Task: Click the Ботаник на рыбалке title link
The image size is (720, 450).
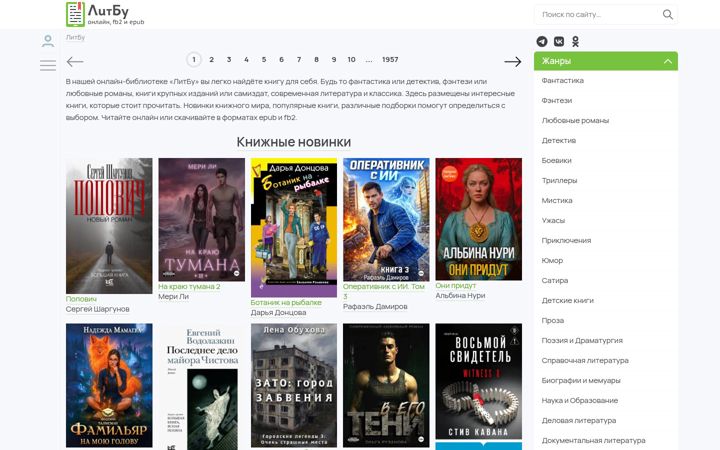Action: 286,303
